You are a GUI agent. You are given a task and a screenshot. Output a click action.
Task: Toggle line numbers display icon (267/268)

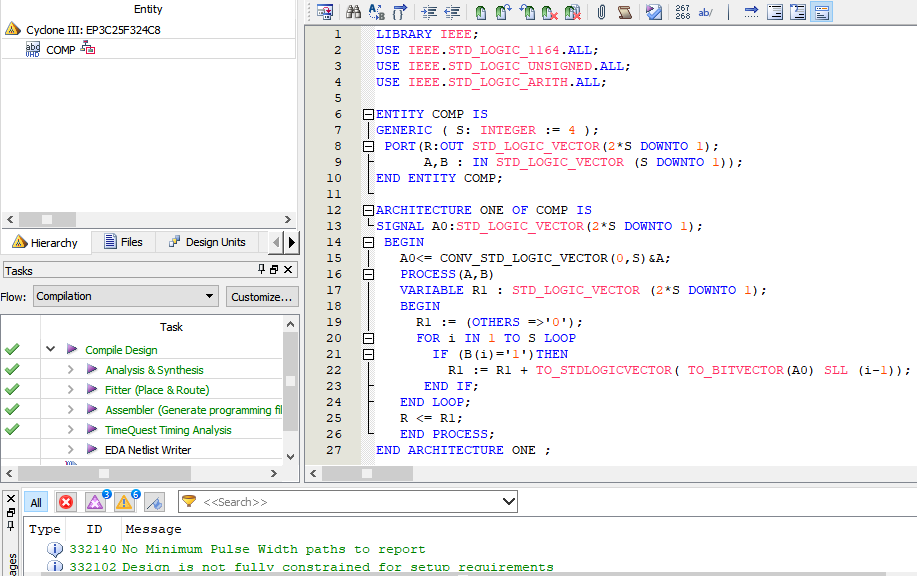point(683,12)
